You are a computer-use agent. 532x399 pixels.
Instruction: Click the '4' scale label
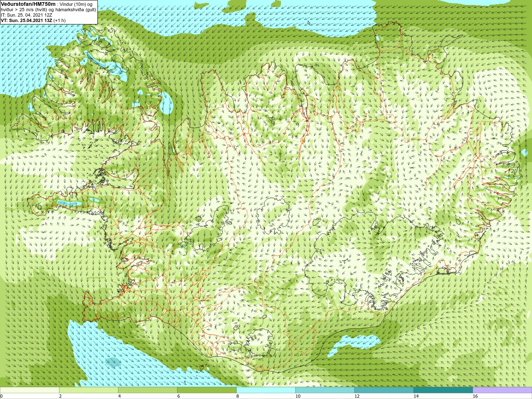pyautogui.click(x=120, y=396)
